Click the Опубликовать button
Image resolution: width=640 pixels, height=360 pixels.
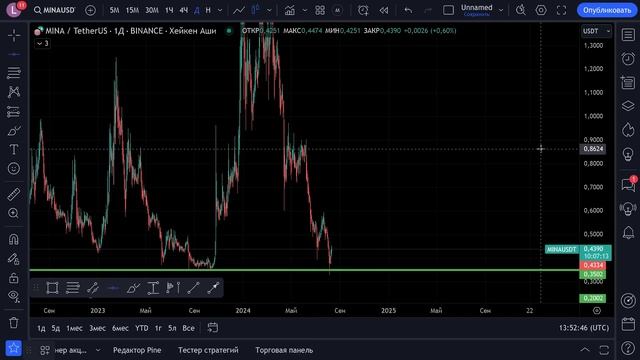(x=607, y=10)
